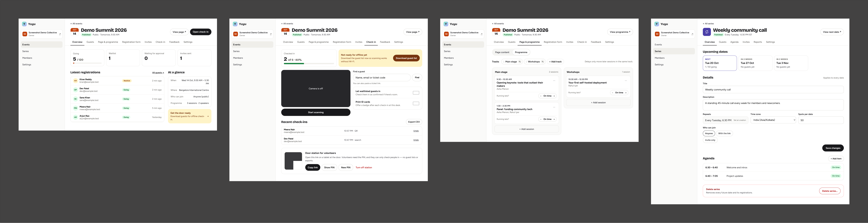This screenshot has height=223, width=868.
Task: Click the Going 5/120 progress bar
Action: click(87, 63)
